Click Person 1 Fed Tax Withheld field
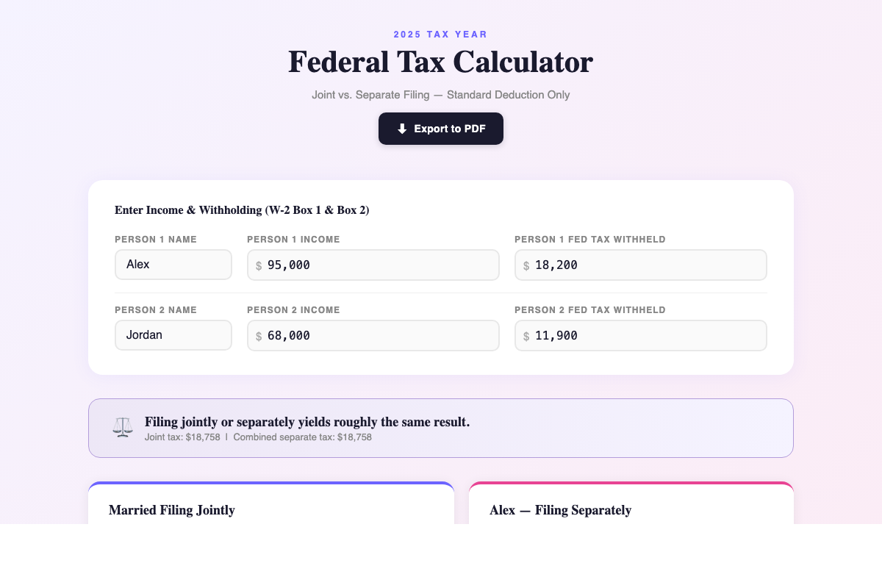This screenshot has height=588, width=882. tap(640, 265)
